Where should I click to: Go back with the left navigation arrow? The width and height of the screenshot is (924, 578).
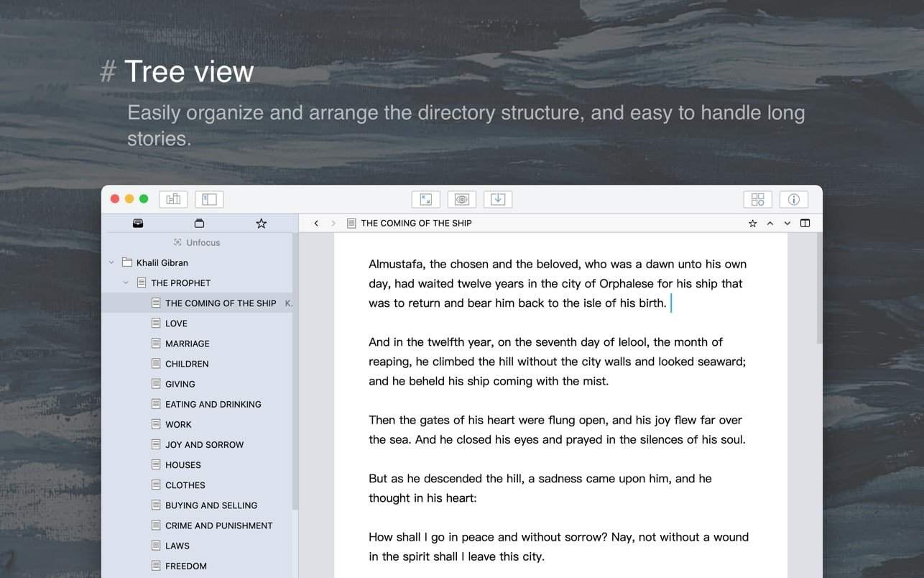click(x=316, y=224)
